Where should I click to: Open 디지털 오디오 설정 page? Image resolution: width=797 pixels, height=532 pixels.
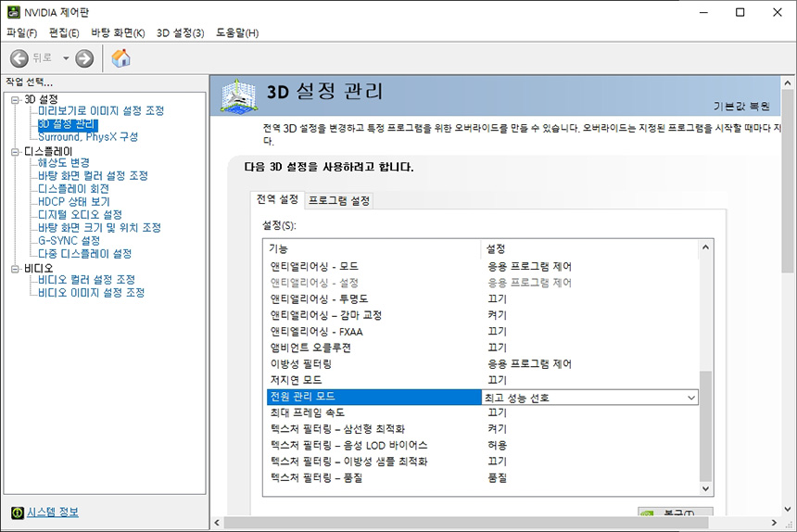click(x=80, y=215)
